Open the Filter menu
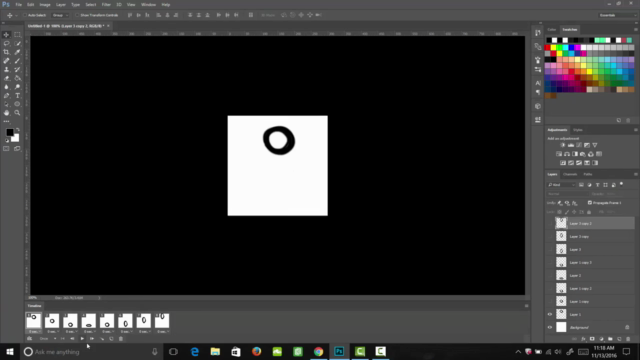The height and width of the screenshot is (360, 640). (x=106, y=4)
